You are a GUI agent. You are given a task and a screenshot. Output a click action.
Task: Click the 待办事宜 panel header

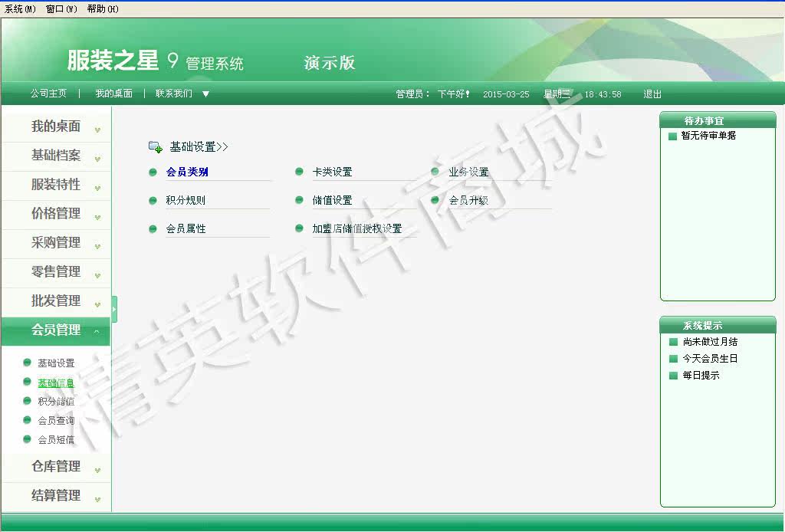point(718,120)
